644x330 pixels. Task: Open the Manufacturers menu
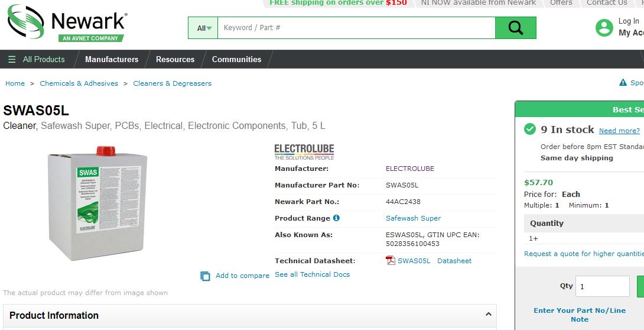[x=112, y=59]
